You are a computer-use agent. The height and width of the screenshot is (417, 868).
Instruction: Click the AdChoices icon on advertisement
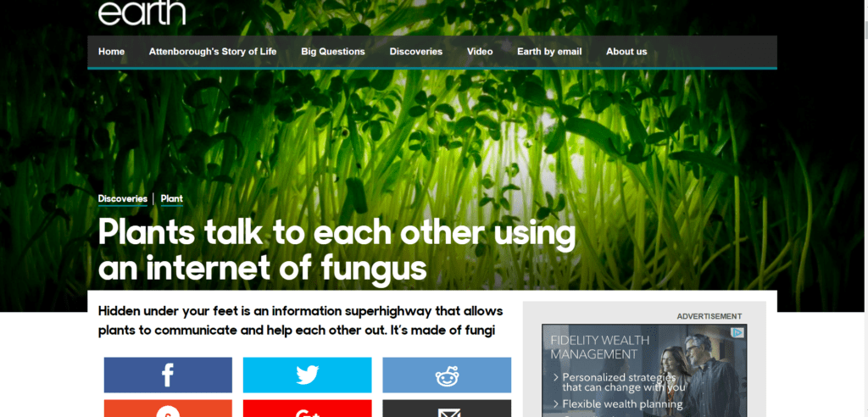click(x=737, y=332)
